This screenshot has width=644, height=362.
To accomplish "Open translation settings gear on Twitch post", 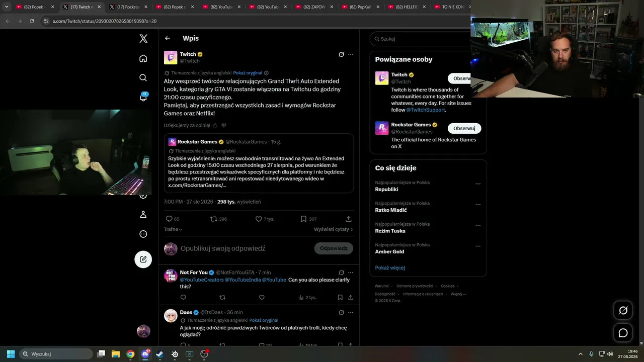I will point(267,73).
